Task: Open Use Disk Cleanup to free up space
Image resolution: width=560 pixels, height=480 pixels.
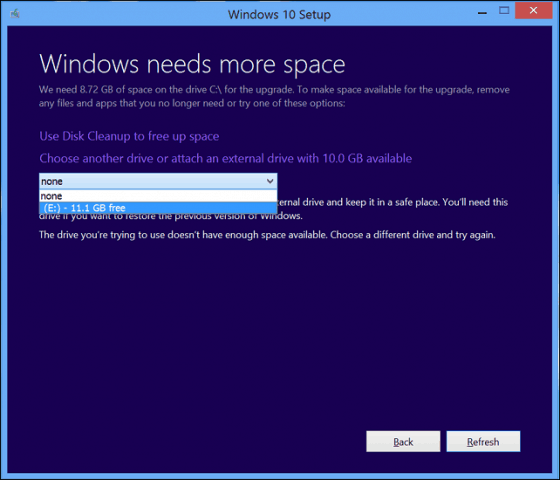Action: pos(129,136)
